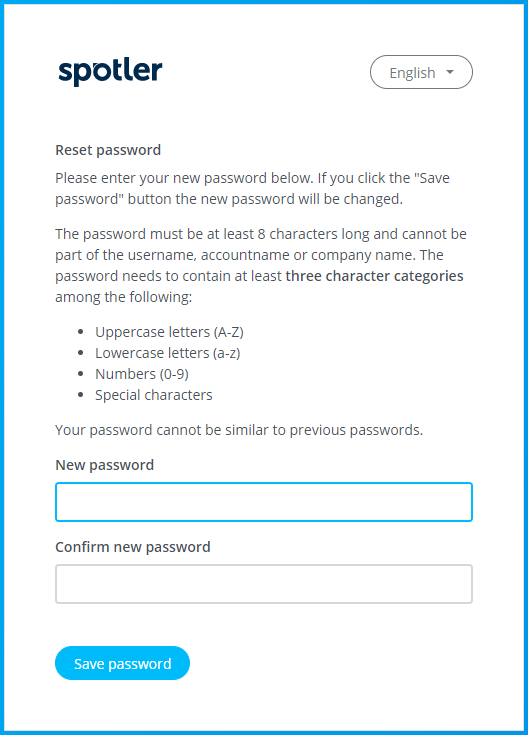This screenshot has height=735, width=528.
Task: Click the bold three character categories text
Action: [x=374, y=276]
